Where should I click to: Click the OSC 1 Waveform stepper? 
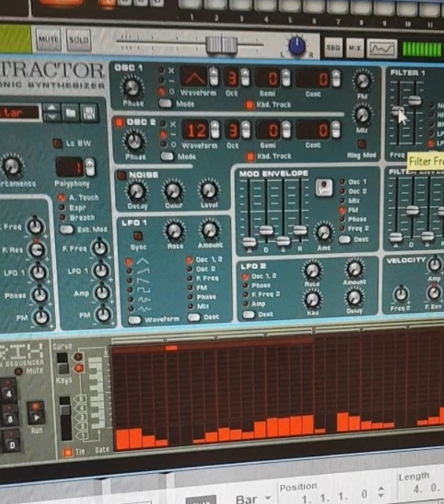pyautogui.click(x=214, y=77)
